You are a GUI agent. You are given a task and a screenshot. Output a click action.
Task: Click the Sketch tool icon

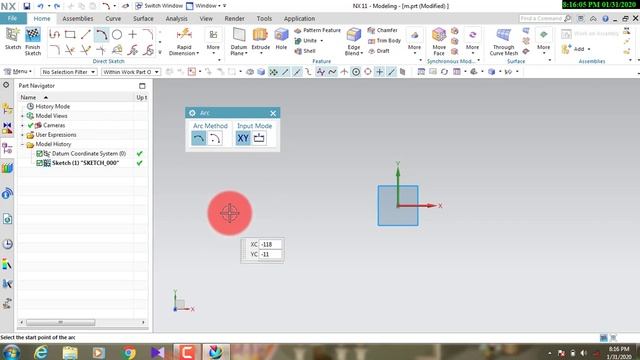click(12, 35)
